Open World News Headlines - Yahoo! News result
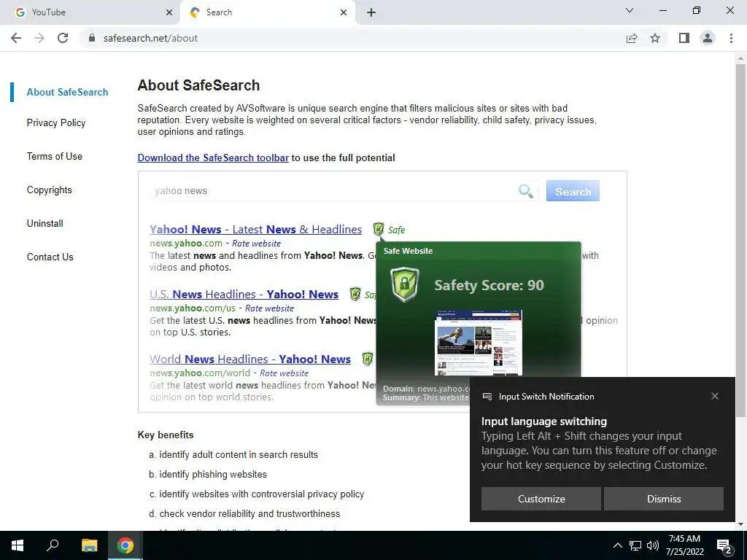747x560 pixels. click(x=250, y=359)
